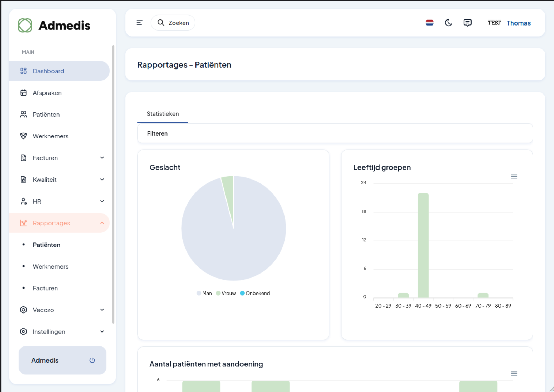Collapse the Rapportages menu chevron
This screenshot has width=554, height=392.
click(102, 223)
